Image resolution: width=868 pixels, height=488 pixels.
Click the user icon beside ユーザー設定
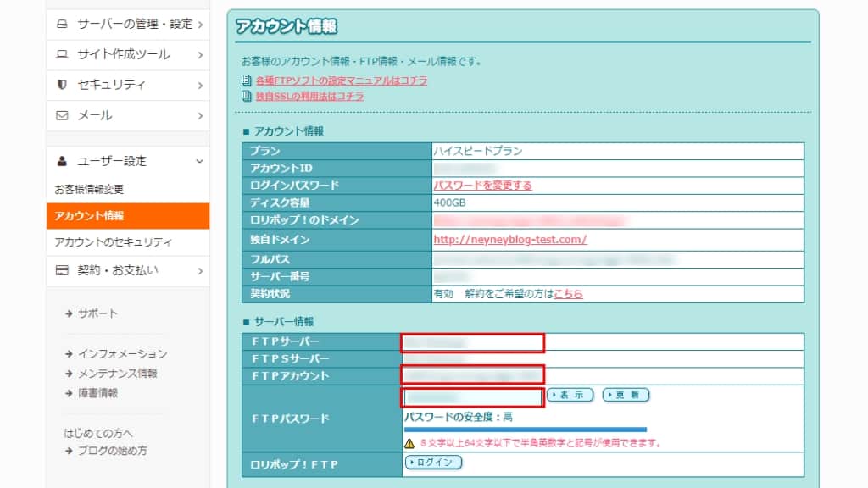(62, 161)
